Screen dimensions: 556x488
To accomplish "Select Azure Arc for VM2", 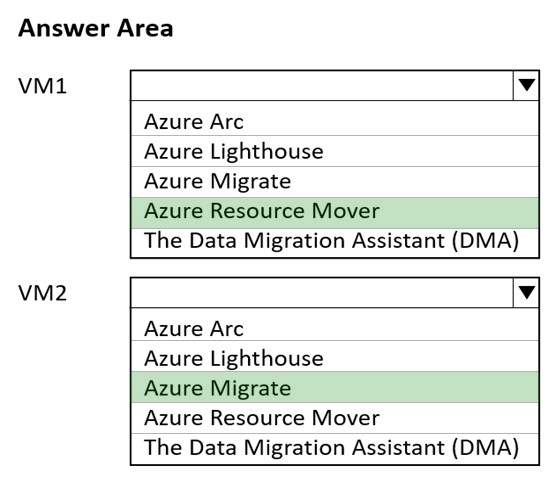I will 335,328.
